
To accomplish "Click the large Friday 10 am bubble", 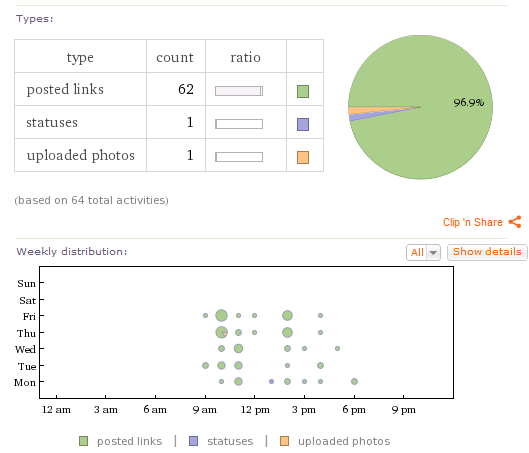I will pos(221,316).
